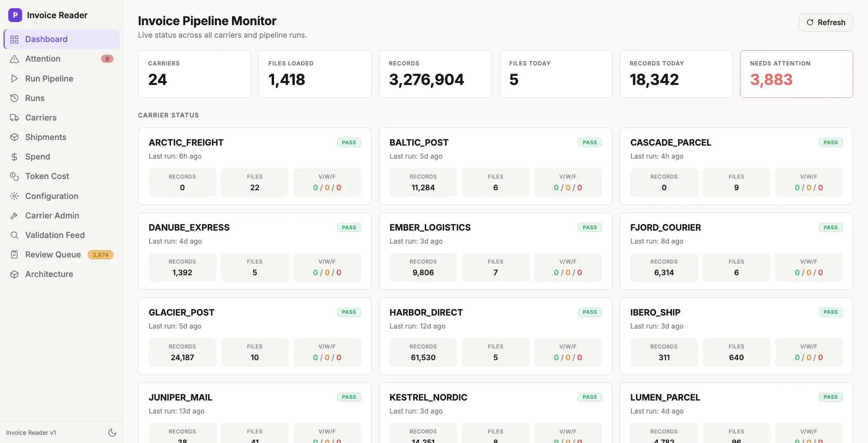Click the Runs history clock icon

(14, 98)
